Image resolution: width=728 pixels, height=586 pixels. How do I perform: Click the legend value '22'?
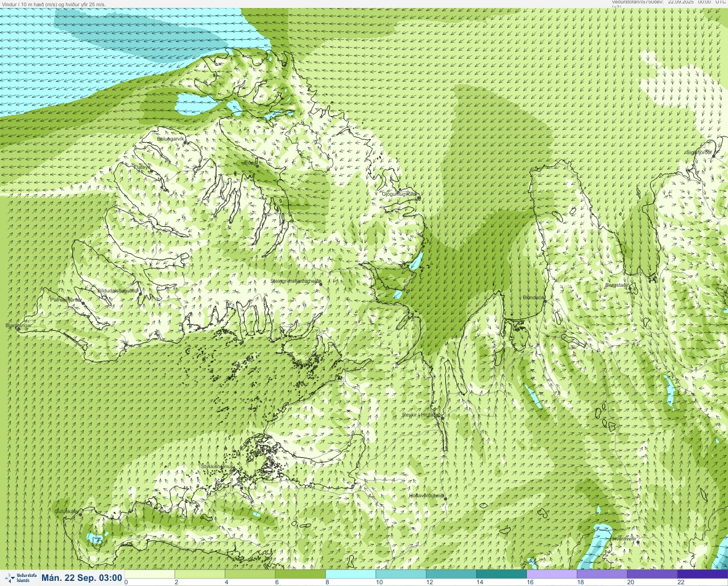(x=680, y=583)
